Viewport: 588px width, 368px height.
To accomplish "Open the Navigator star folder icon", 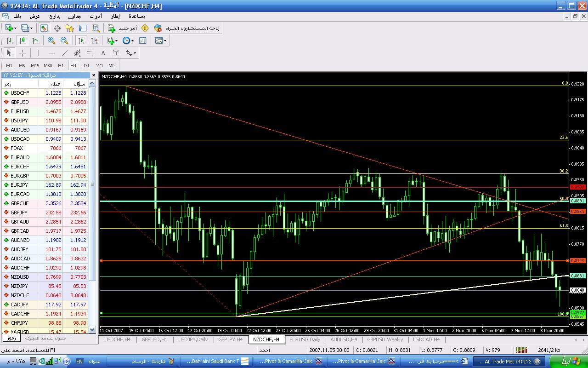I will pyautogui.click(x=70, y=28).
